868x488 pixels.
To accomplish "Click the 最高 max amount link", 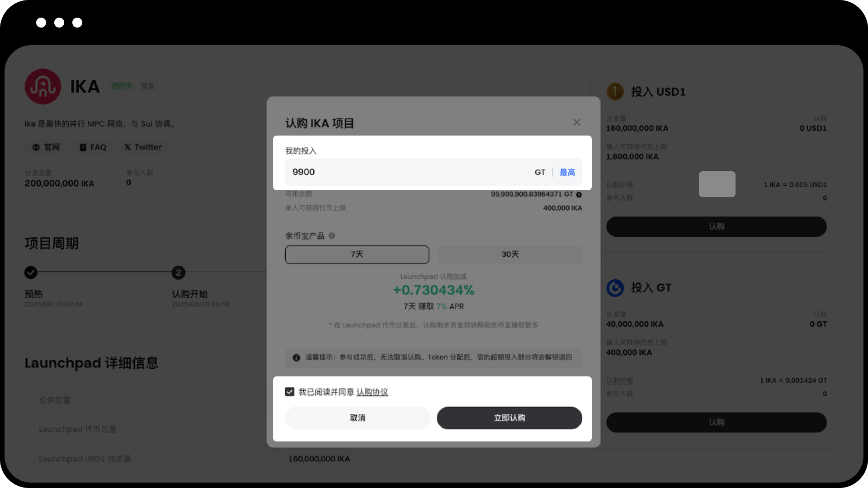I will (x=567, y=172).
